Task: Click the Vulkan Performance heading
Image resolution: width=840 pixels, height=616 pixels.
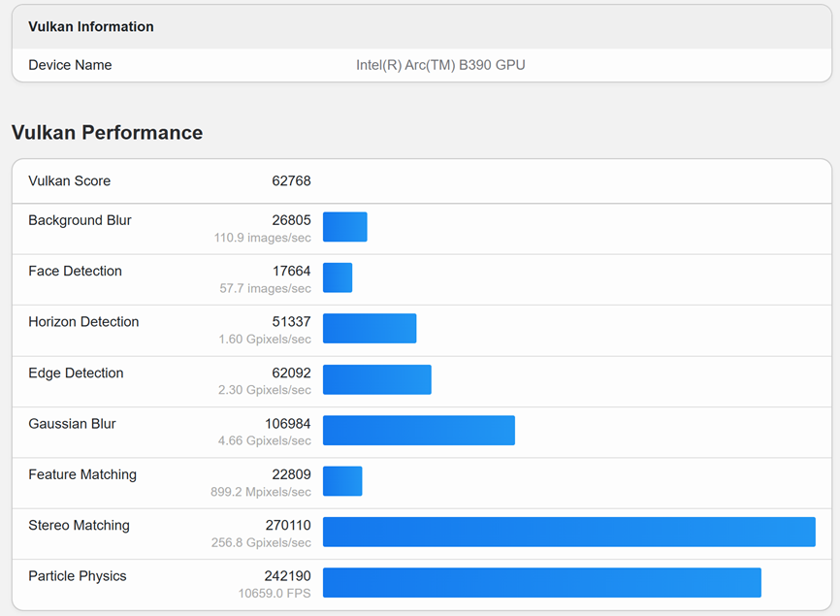Action: [x=107, y=133]
